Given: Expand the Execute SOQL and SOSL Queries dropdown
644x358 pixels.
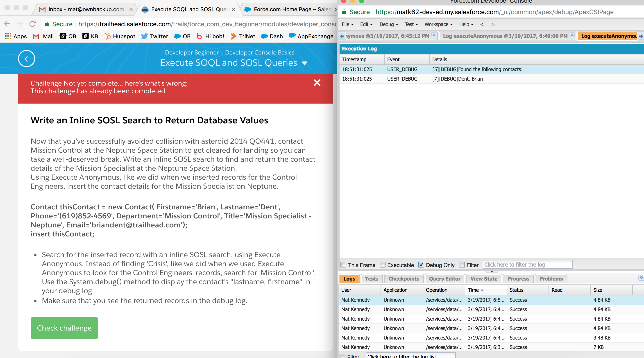Looking at the screenshot, I should point(304,63).
